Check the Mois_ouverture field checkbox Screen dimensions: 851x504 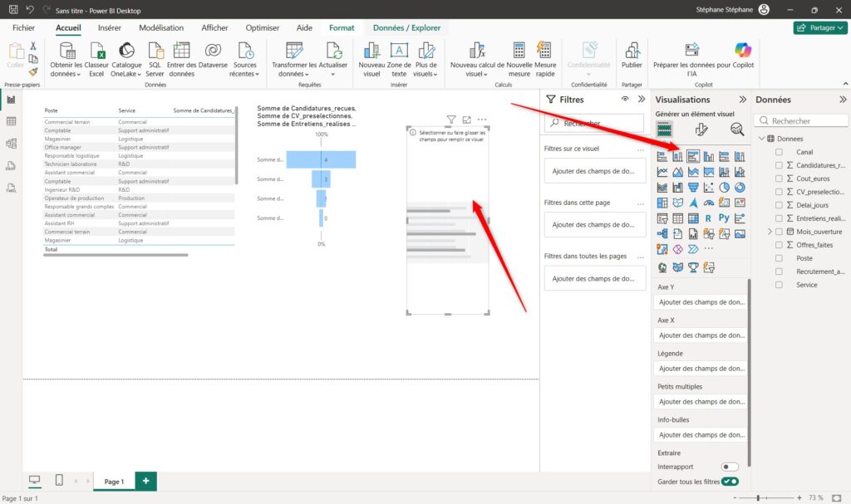[x=779, y=232]
